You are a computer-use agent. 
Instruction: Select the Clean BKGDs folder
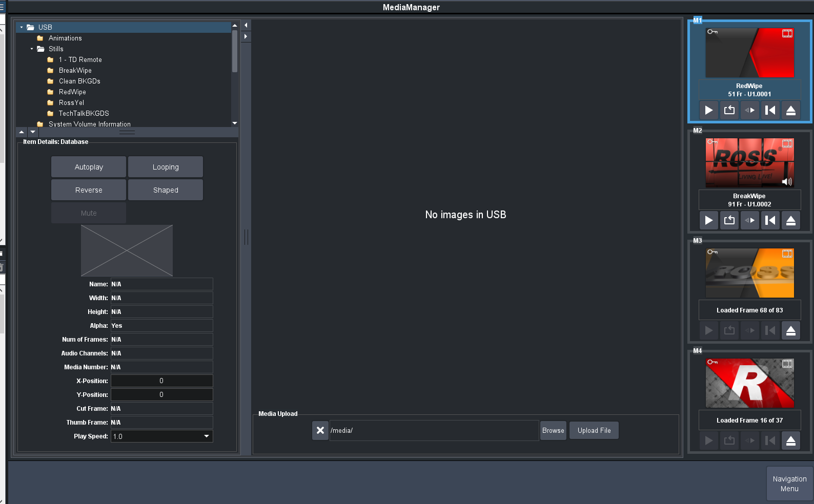(x=79, y=81)
